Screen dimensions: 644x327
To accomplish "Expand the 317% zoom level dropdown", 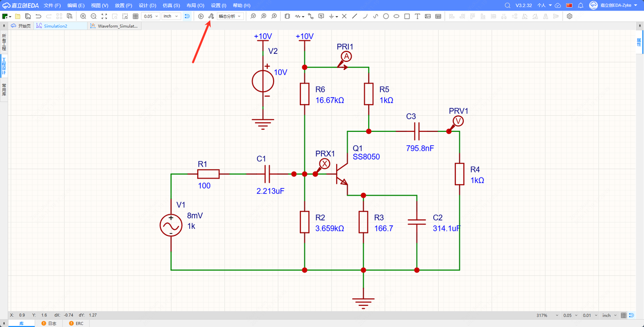I will coord(547,315).
